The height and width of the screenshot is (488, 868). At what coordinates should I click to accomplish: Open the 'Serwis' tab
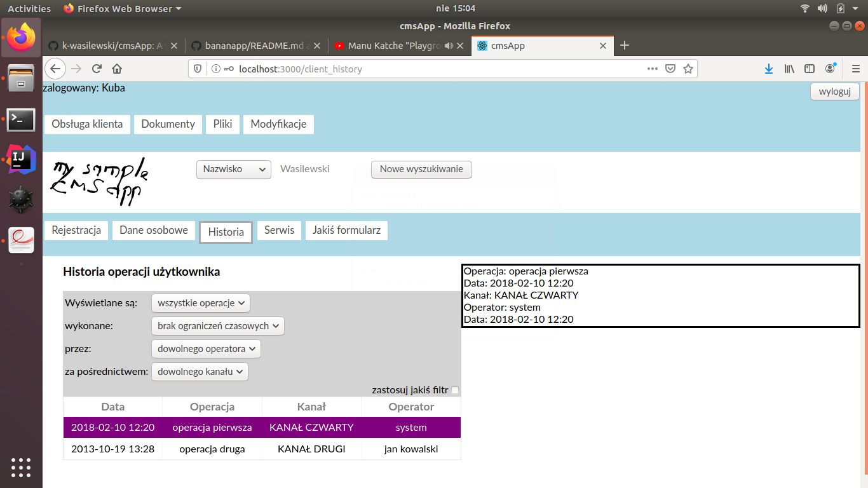280,230
